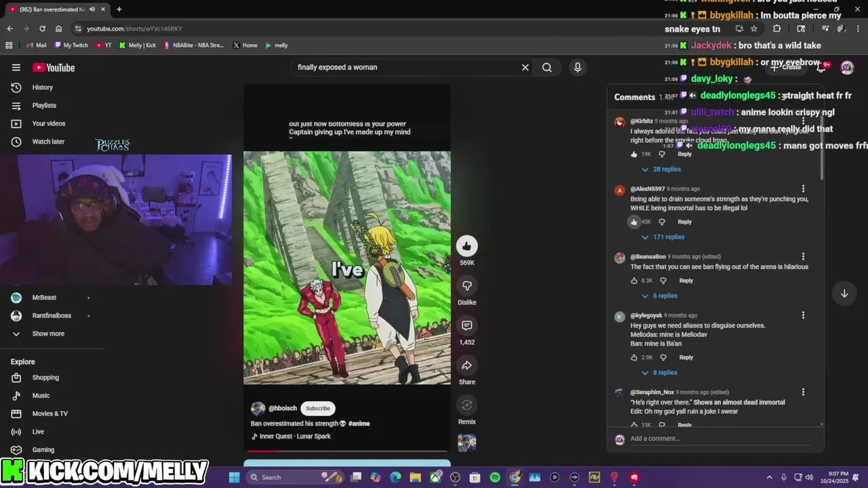Screen dimensions: 868x488
Task: Dislike the BeansaBoo comment
Action: click(x=663, y=281)
